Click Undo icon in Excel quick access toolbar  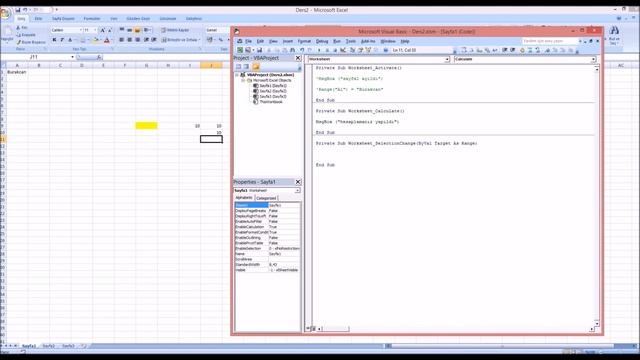point(25,10)
